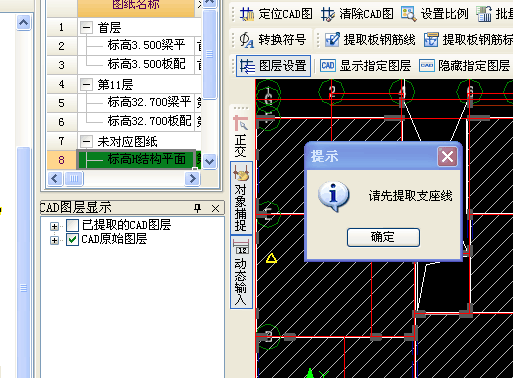Uncheck CAD原始图层 checkbox
This screenshot has width=513, height=378.
click(72, 240)
